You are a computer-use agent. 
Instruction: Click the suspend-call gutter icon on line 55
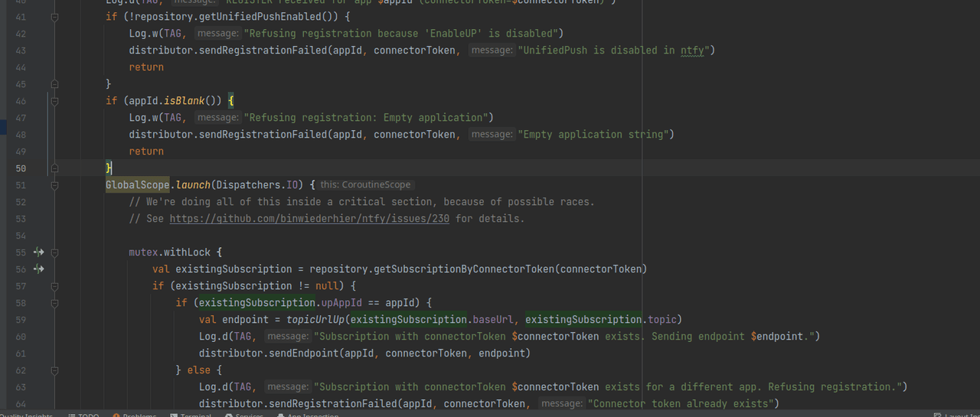coord(38,252)
